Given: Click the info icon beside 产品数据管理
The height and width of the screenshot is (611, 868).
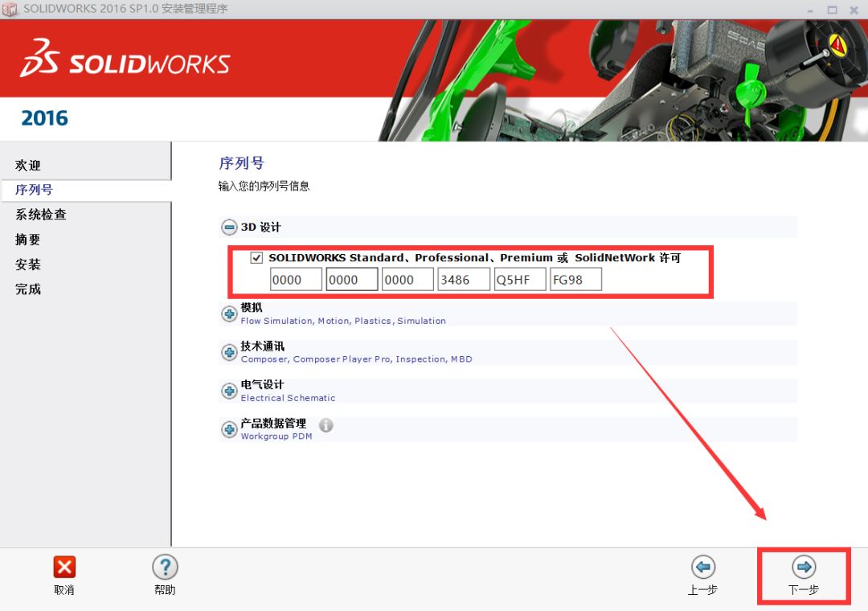Looking at the screenshot, I should (x=326, y=424).
